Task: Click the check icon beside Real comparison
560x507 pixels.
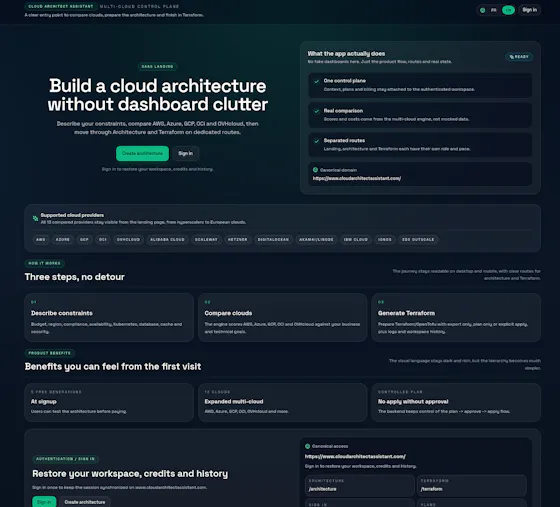Action: pyautogui.click(x=316, y=111)
